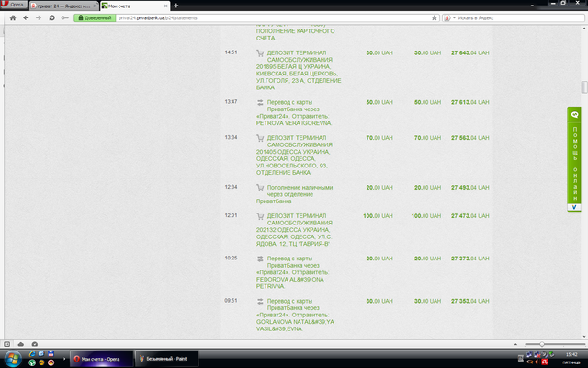Click the transfer arrows icon at 09:51
The image size is (588, 368).
[x=260, y=301]
